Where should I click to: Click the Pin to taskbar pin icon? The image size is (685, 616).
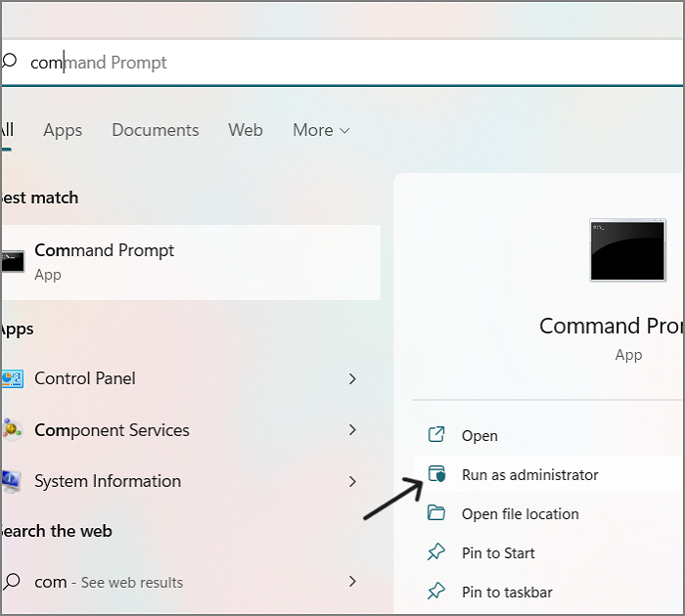(x=437, y=593)
